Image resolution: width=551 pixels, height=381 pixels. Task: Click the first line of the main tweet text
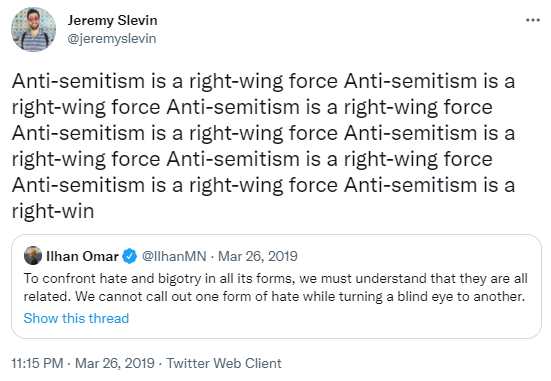(263, 81)
